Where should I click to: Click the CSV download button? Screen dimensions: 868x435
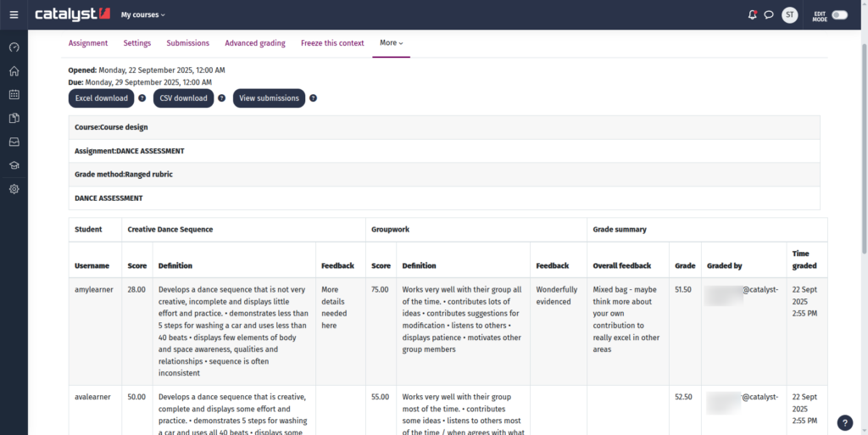click(x=183, y=98)
